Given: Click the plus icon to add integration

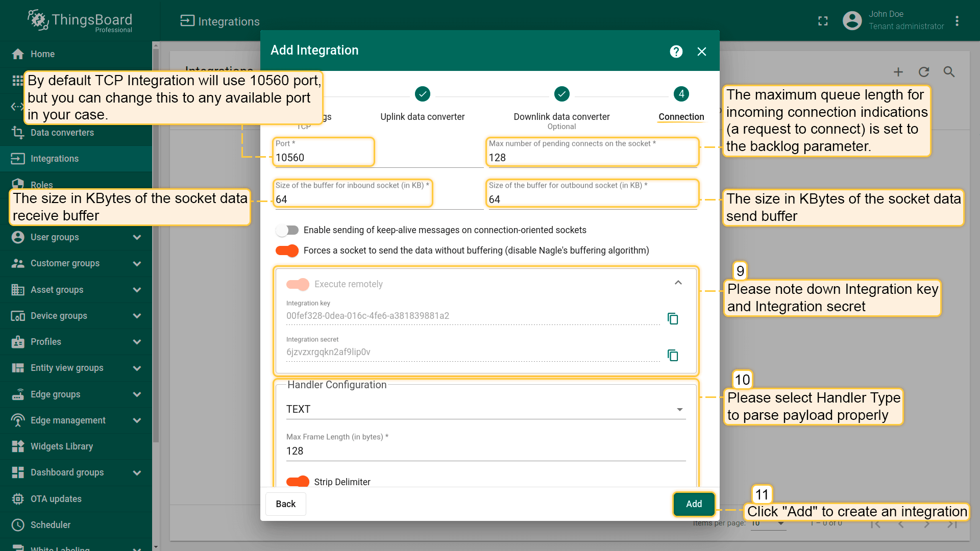Looking at the screenshot, I should click(898, 72).
